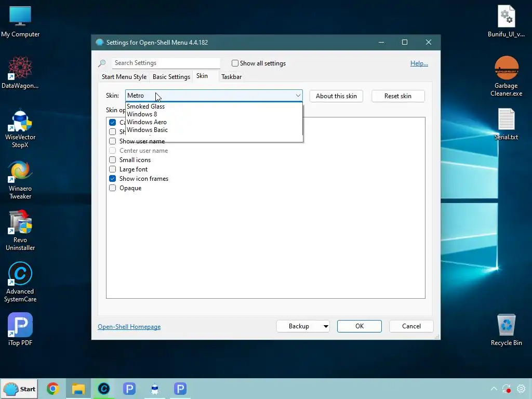
Task: Maximize the settings window
Action: tap(404, 42)
